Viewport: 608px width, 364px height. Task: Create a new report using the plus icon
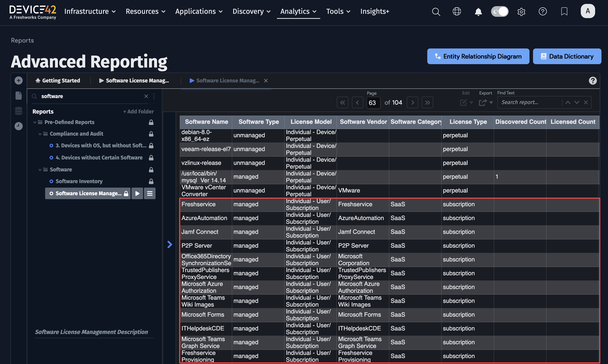[x=18, y=80]
